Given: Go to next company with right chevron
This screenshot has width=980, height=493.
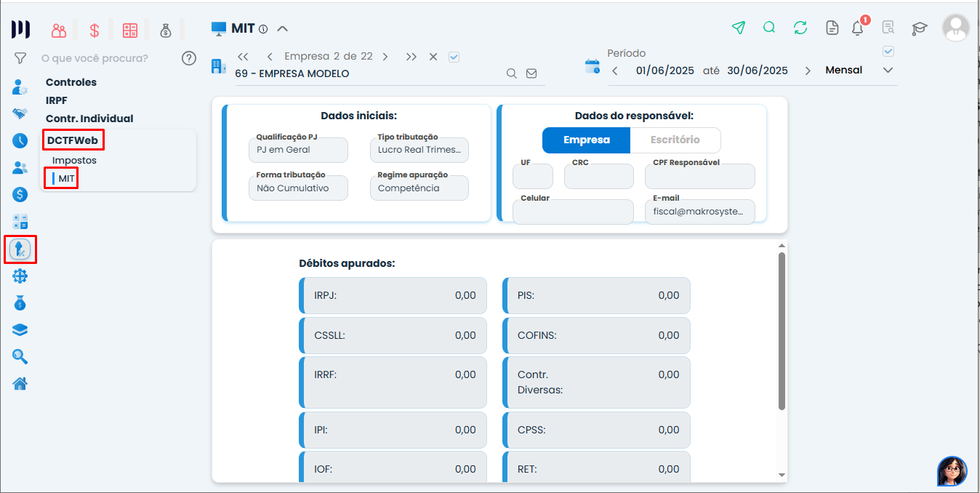Looking at the screenshot, I should pyautogui.click(x=385, y=57).
